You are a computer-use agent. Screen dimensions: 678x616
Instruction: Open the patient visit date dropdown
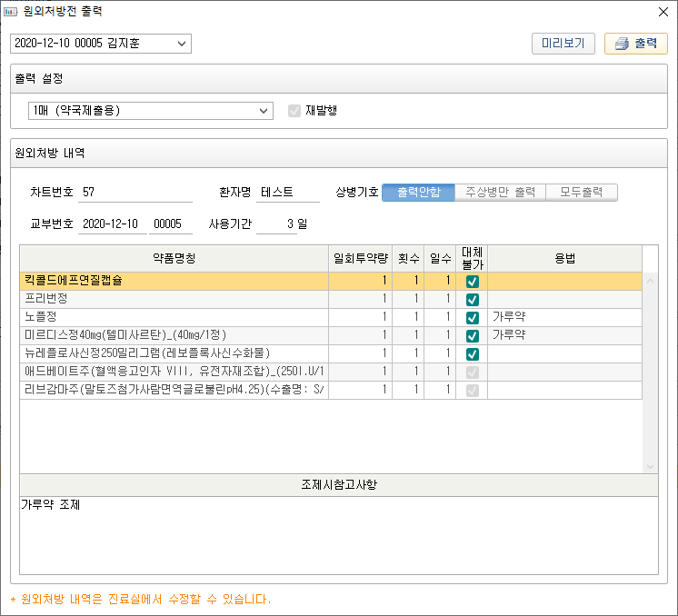tap(183, 44)
